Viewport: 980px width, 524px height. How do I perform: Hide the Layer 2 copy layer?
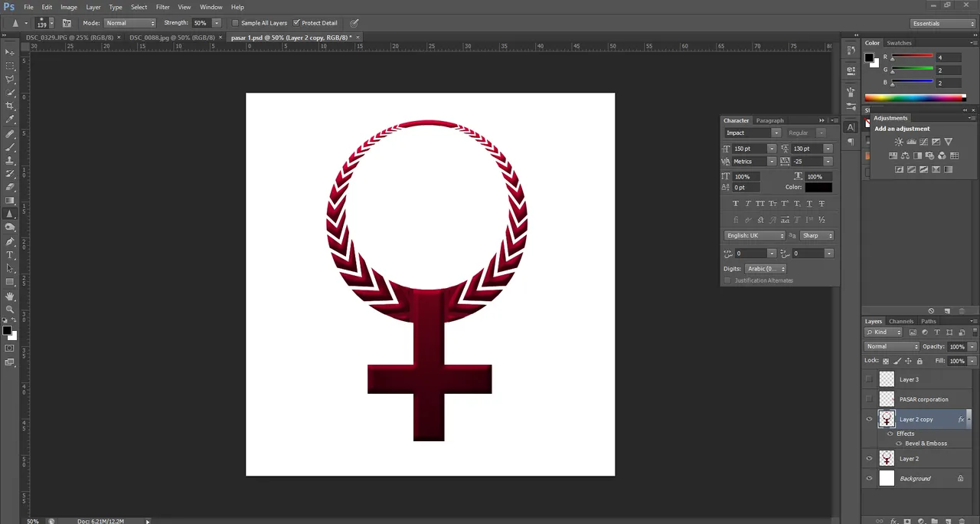coord(869,419)
